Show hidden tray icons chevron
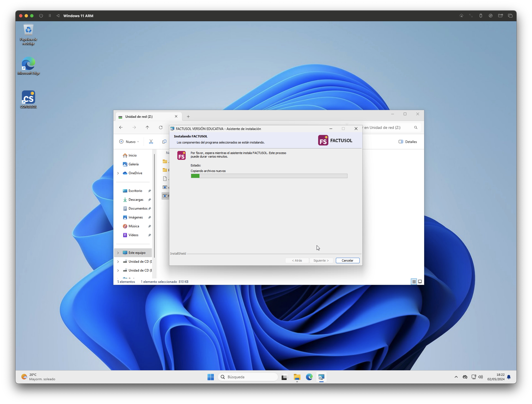 (x=456, y=377)
